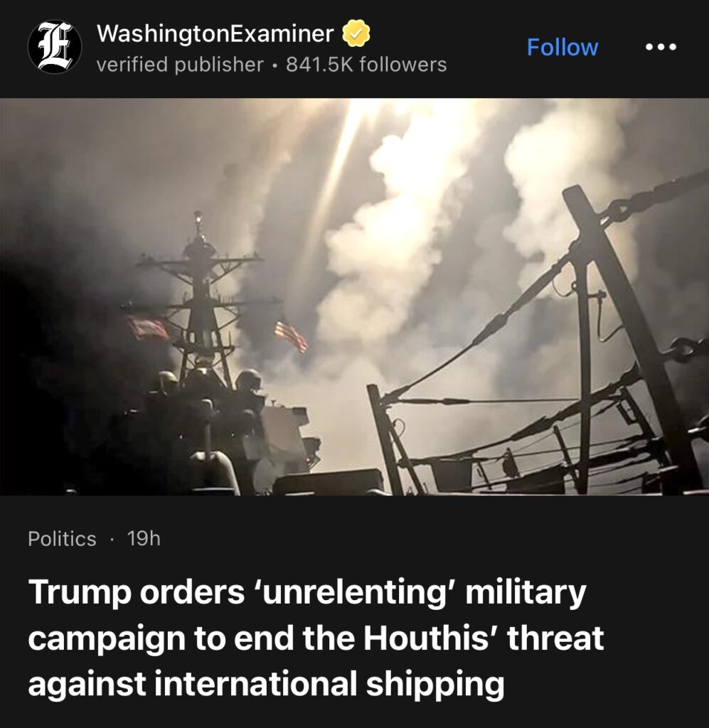Open the three-dot more options menu

pyautogui.click(x=661, y=47)
